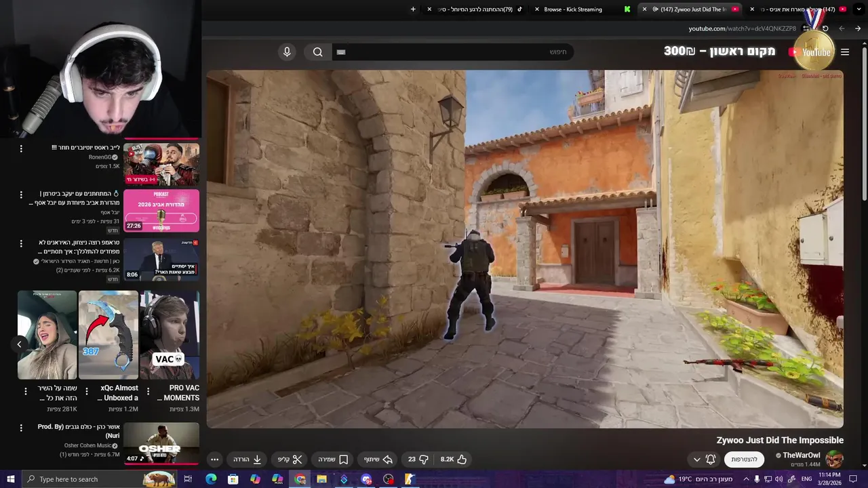Viewport: 868px width, 488px height.
Task: Open options menu for RonenGG live video
Action: coord(21,148)
